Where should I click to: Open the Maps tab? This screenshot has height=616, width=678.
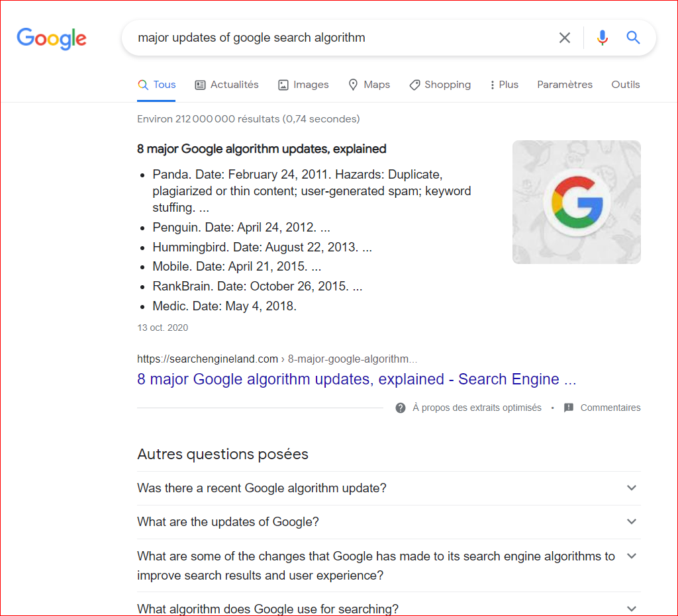(x=369, y=85)
